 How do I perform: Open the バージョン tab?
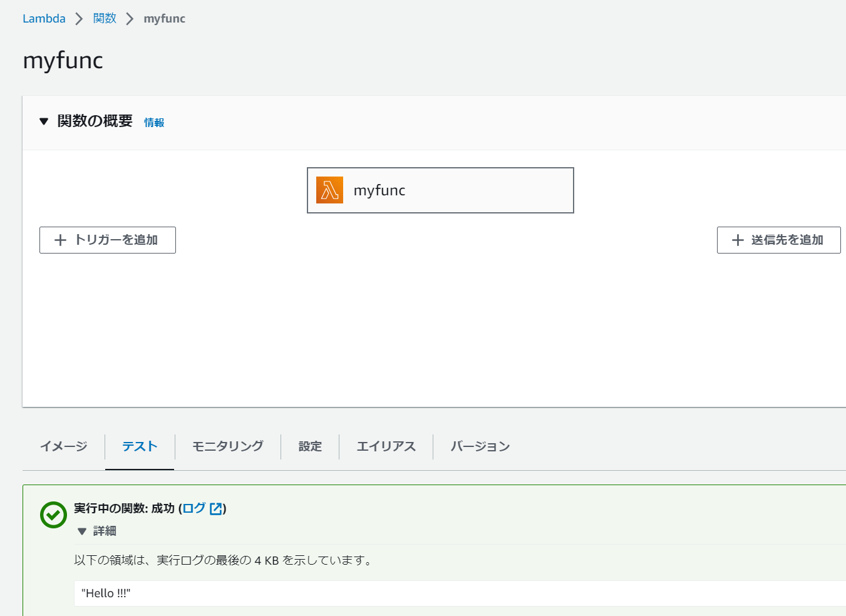click(480, 446)
